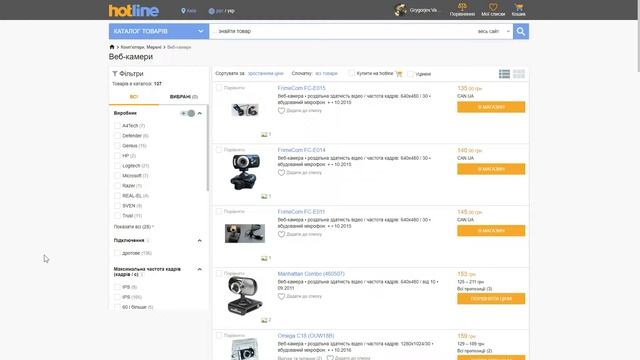Open photo gallery icon for FrimeCom FC-E014
The width and height of the screenshot is (640, 360).
point(264,196)
